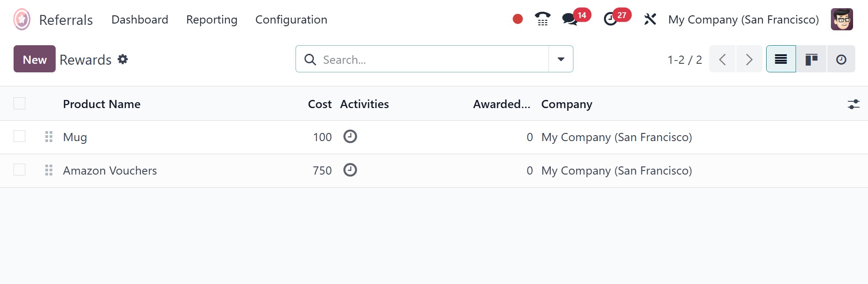This screenshot has width=868, height=284.
Task: Open Mug row activities clock
Action: pos(350,137)
